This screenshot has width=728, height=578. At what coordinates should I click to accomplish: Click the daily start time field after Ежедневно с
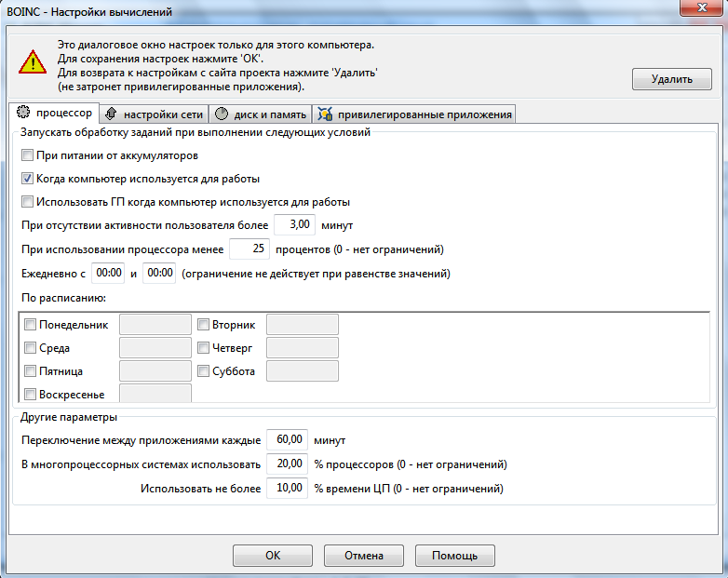pos(108,273)
